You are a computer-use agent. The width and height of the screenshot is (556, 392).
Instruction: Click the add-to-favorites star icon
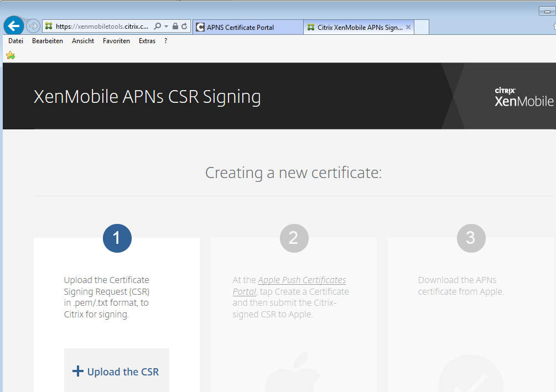tap(11, 55)
